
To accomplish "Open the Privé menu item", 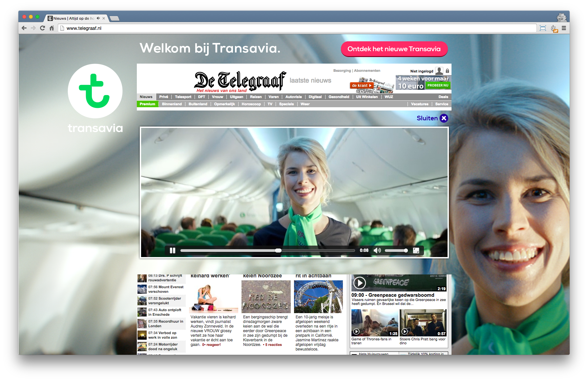I will [163, 97].
